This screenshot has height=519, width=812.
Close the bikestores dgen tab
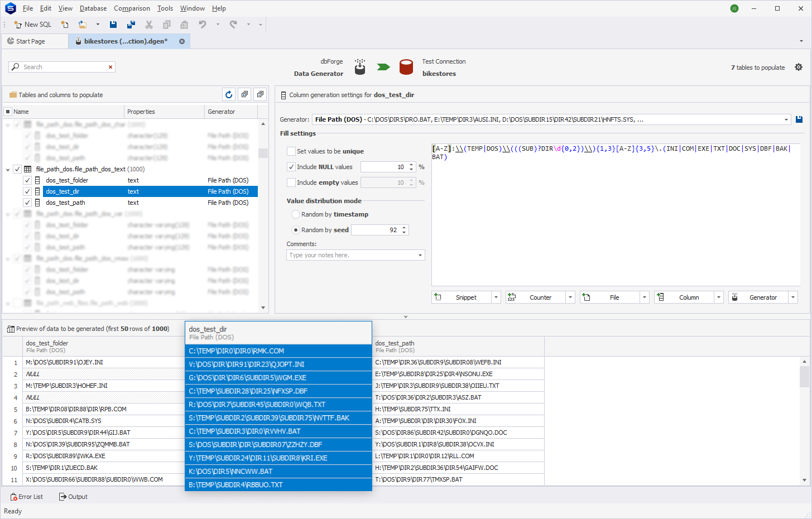click(182, 41)
